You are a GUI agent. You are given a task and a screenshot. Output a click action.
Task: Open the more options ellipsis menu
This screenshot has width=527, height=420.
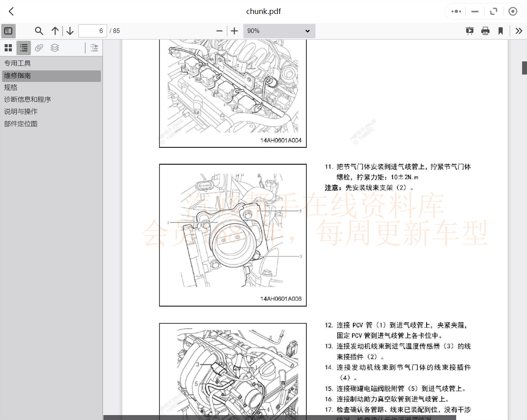455,11
